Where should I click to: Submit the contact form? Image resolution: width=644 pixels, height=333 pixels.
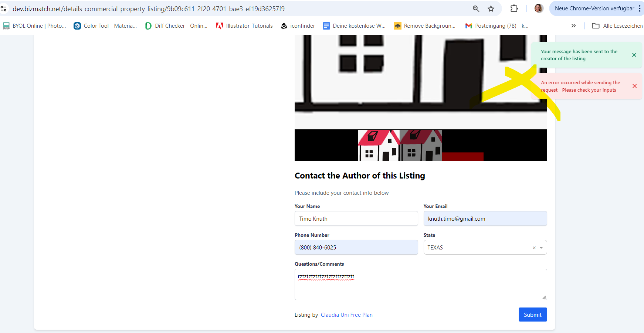532,315
